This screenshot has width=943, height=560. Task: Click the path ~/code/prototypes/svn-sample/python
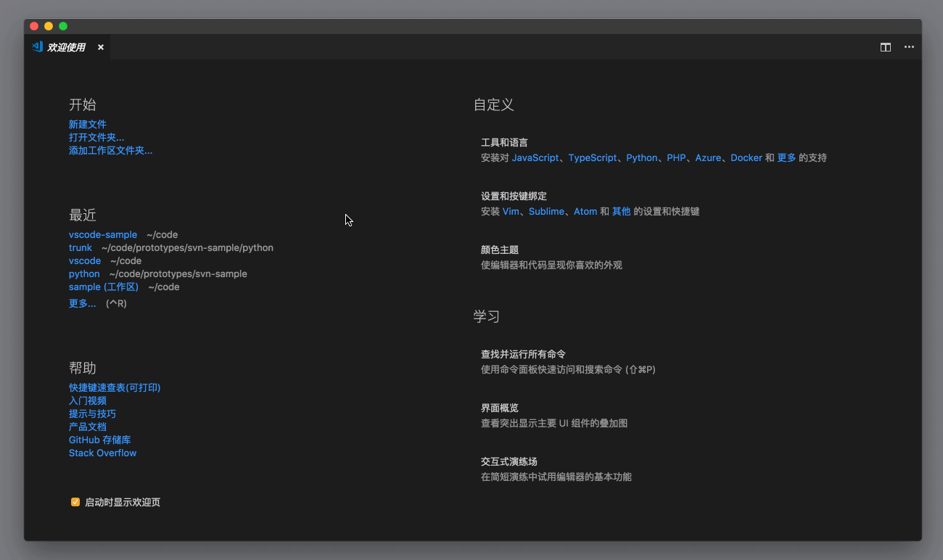187,248
